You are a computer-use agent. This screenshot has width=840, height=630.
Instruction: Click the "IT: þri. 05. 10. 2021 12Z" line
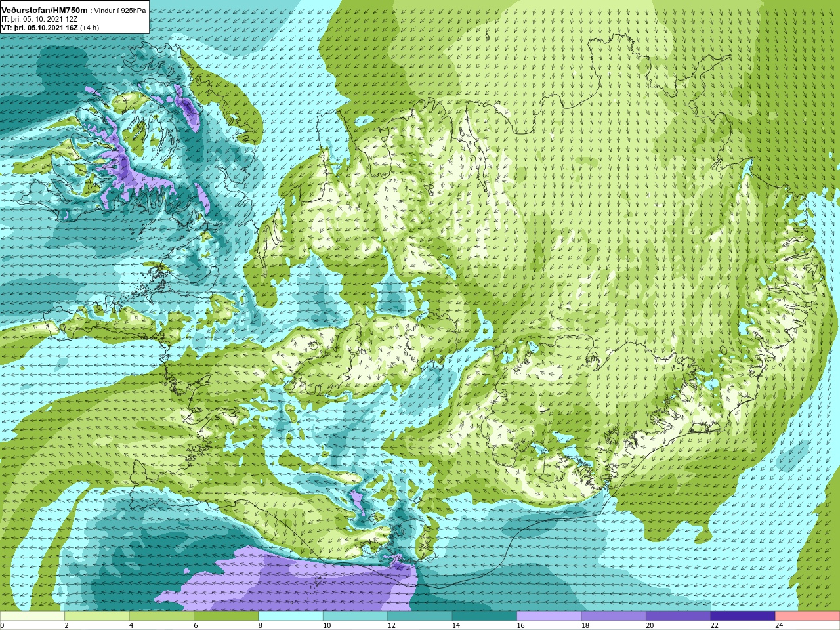click(39, 19)
